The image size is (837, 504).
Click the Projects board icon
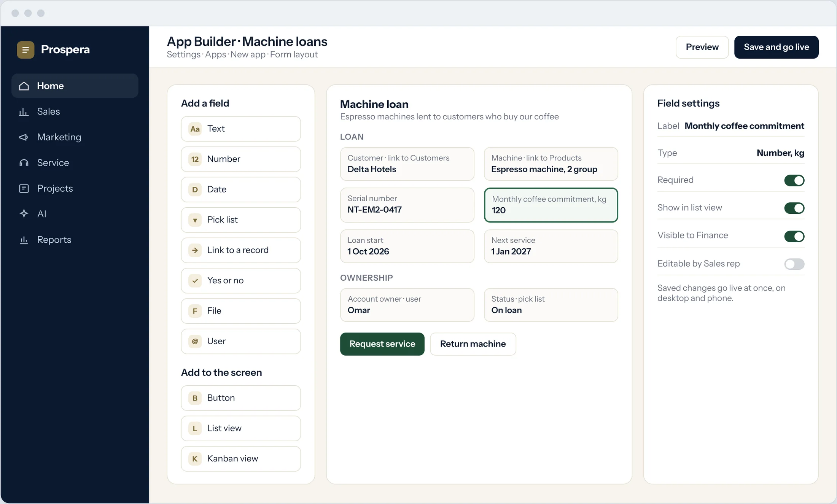[24, 189]
